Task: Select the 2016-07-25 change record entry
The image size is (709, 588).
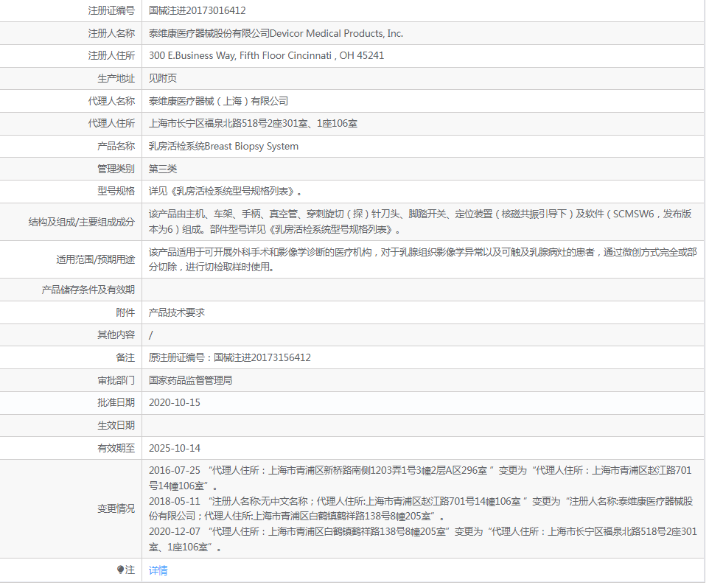Action: click(420, 478)
